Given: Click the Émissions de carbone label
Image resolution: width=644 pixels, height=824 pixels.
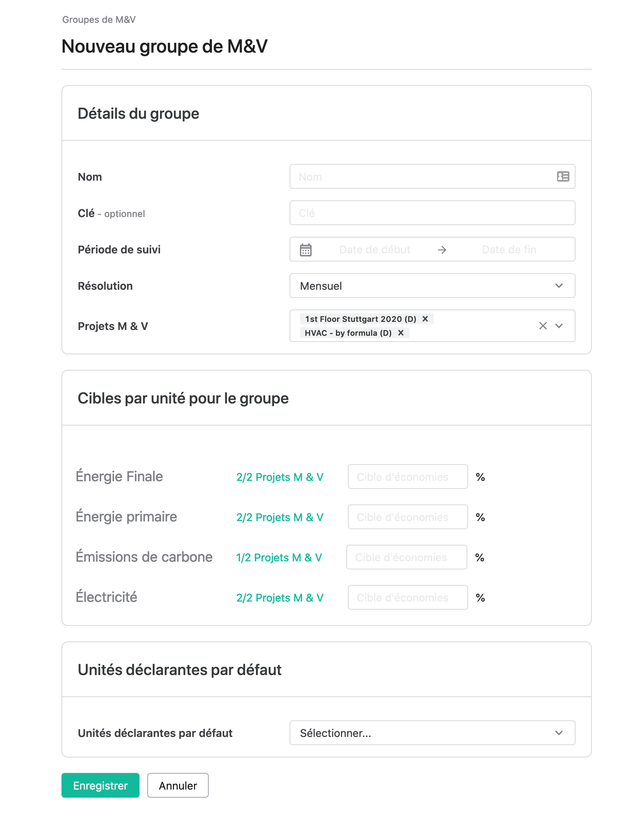Looking at the screenshot, I should 144,557.
